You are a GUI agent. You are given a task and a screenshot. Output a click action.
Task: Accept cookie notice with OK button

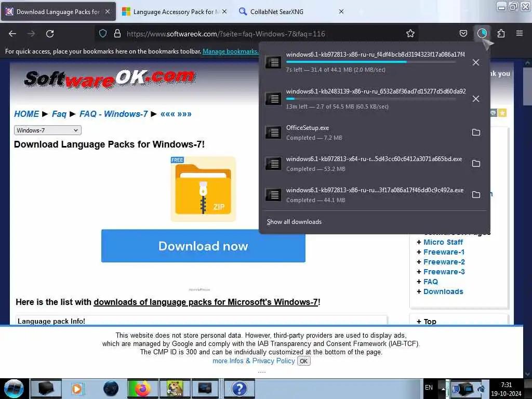[303, 361]
